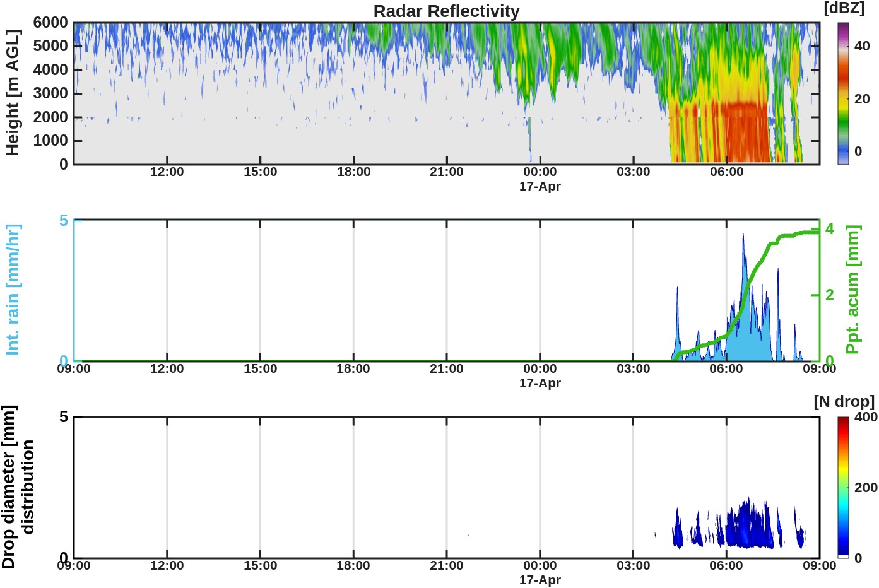Click the N drop colorbar

[843, 487]
